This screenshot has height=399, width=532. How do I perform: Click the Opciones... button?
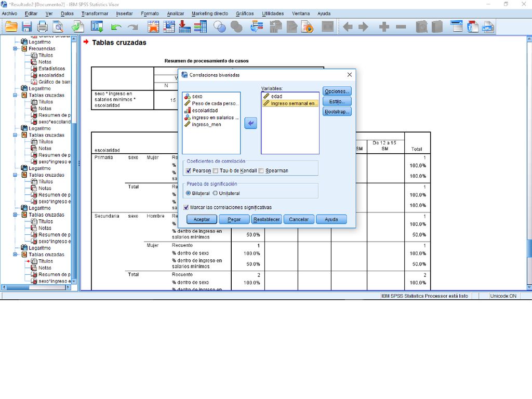click(337, 91)
